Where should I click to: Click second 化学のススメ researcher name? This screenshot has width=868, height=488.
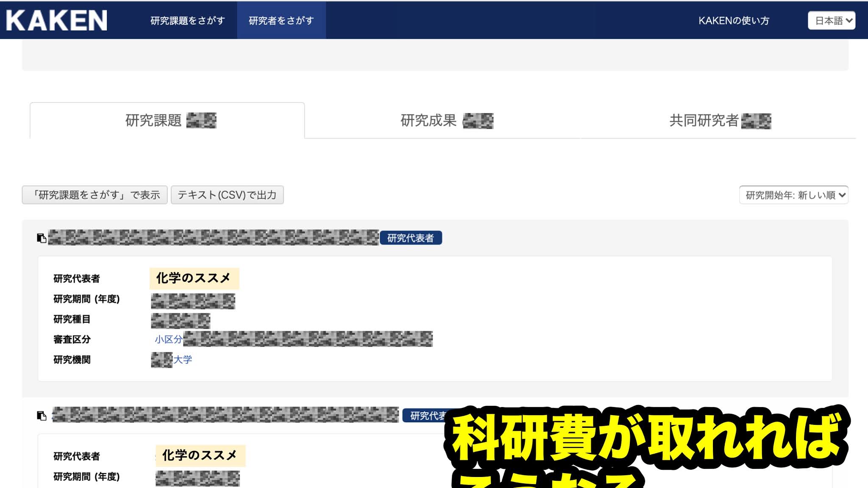(200, 456)
